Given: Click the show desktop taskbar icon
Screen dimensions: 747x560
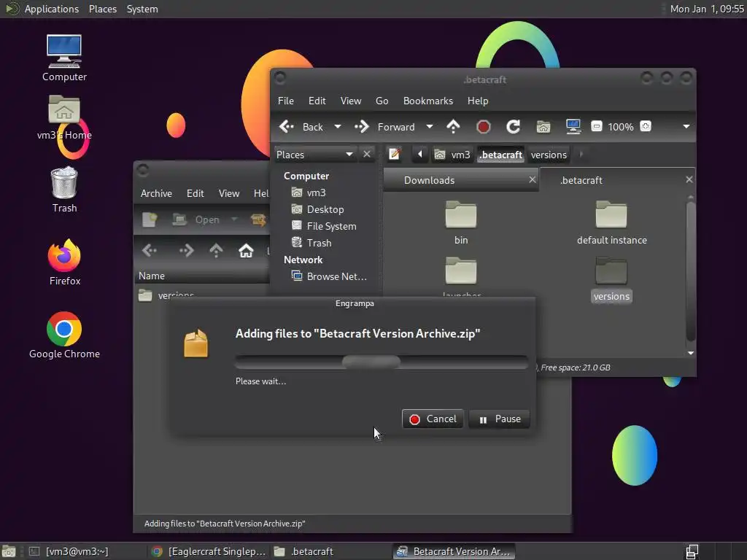Looking at the screenshot, I should coord(9,551).
